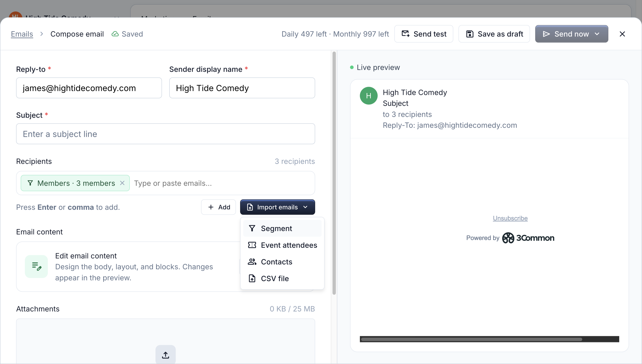Click the High Tide Comedy avatar in preview
Viewport: 642px width, 364px height.
tap(368, 96)
